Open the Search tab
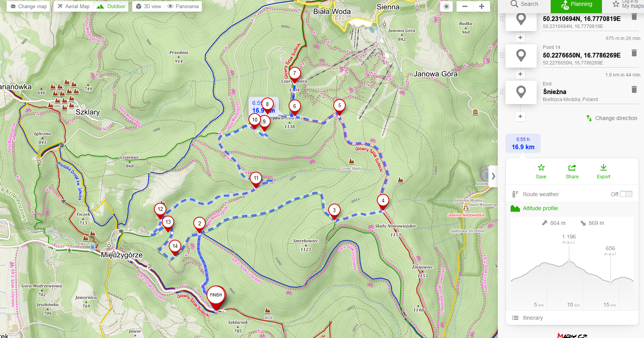The width and height of the screenshot is (644, 338). [x=524, y=4]
